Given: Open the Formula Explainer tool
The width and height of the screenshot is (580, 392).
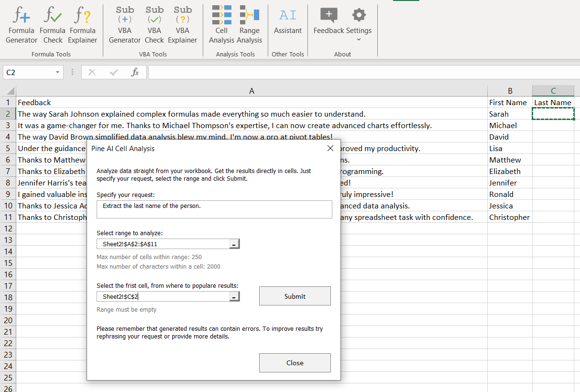Looking at the screenshot, I should point(82,24).
